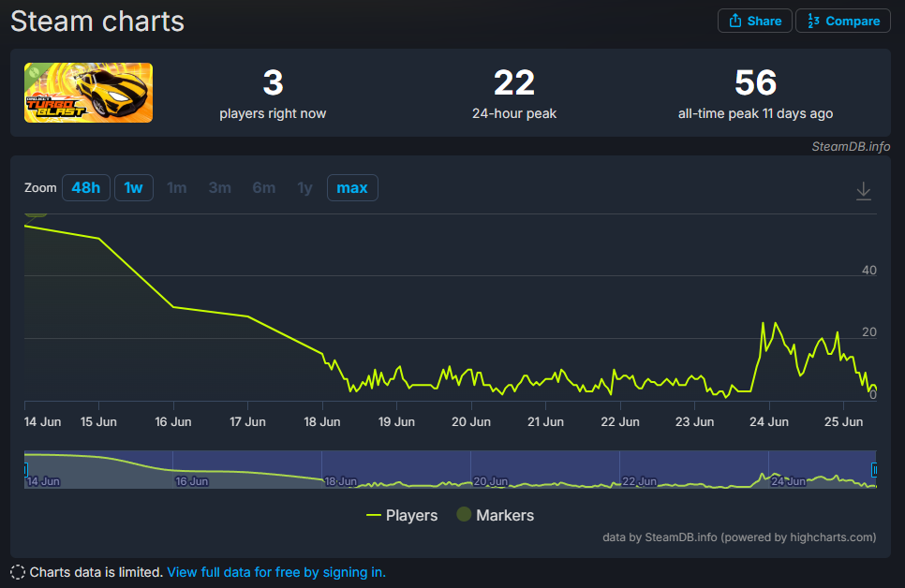The height and width of the screenshot is (588, 905).
Task: Click the chart download icon
Action: pos(864,190)
